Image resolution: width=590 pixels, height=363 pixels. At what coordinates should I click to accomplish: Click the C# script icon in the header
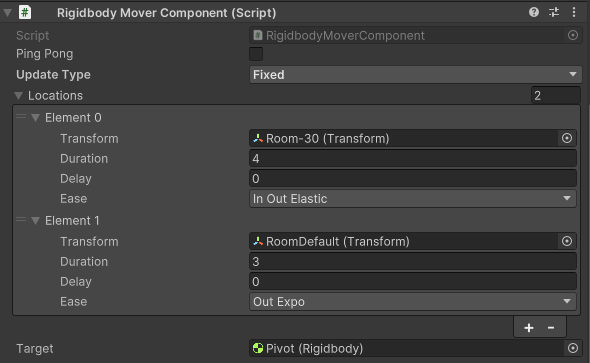tap(25, 12)
